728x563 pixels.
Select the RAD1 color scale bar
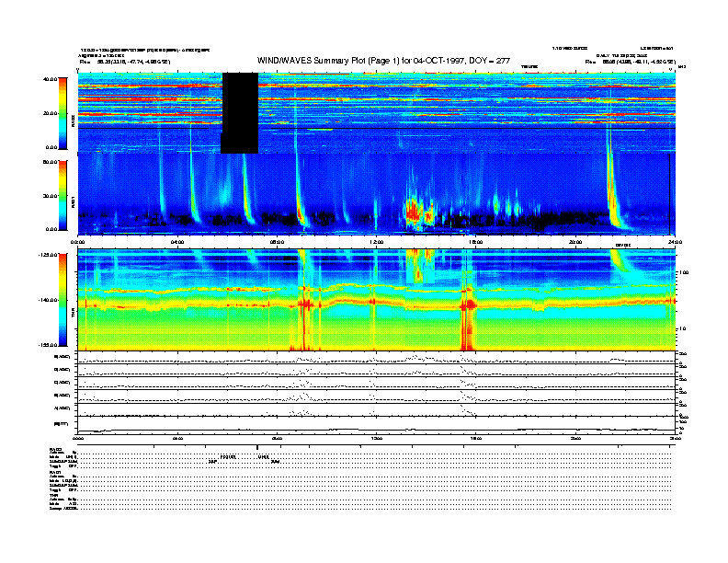pyautogui.click(x=63, y=196)
